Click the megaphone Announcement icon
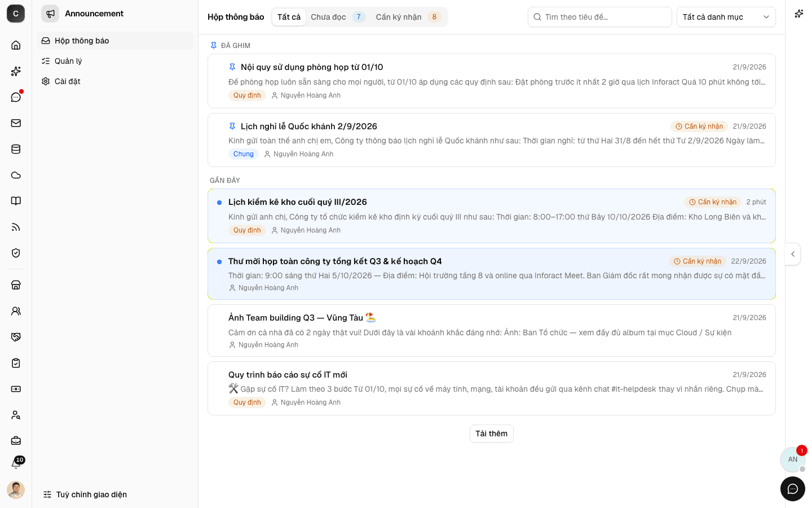812x508 pixels. 50,14
